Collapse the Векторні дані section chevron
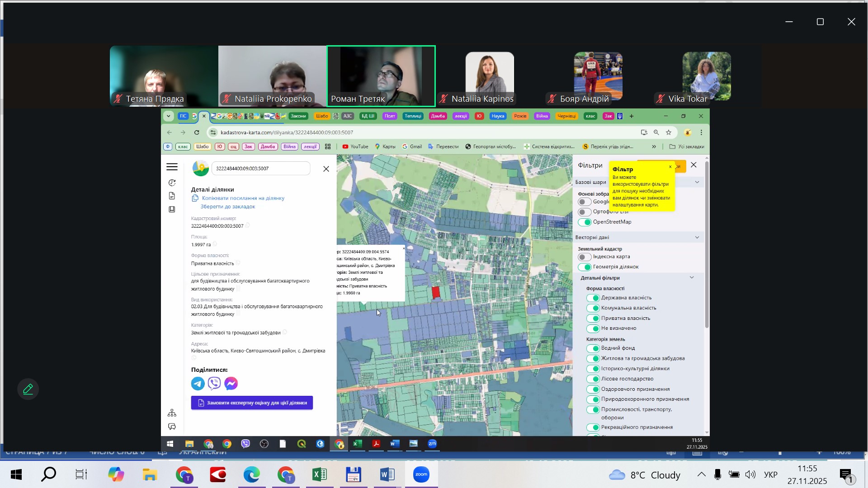 coord(697,238)
